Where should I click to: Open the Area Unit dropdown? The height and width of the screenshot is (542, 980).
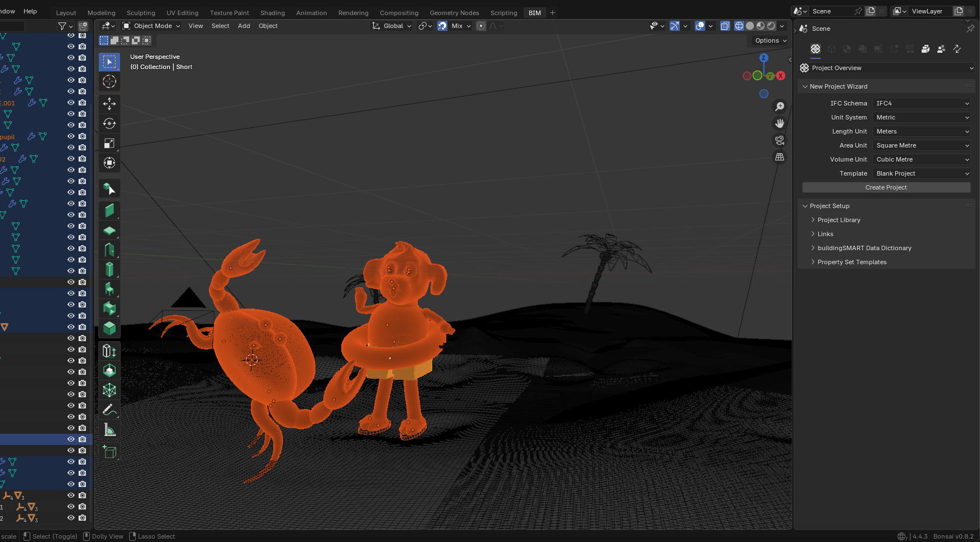[922, 145]
